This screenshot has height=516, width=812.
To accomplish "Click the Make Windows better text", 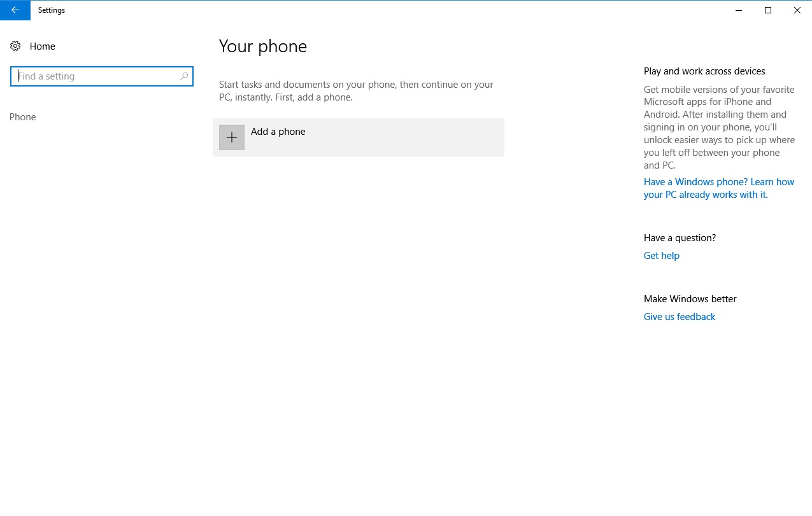I will (690, 299).
